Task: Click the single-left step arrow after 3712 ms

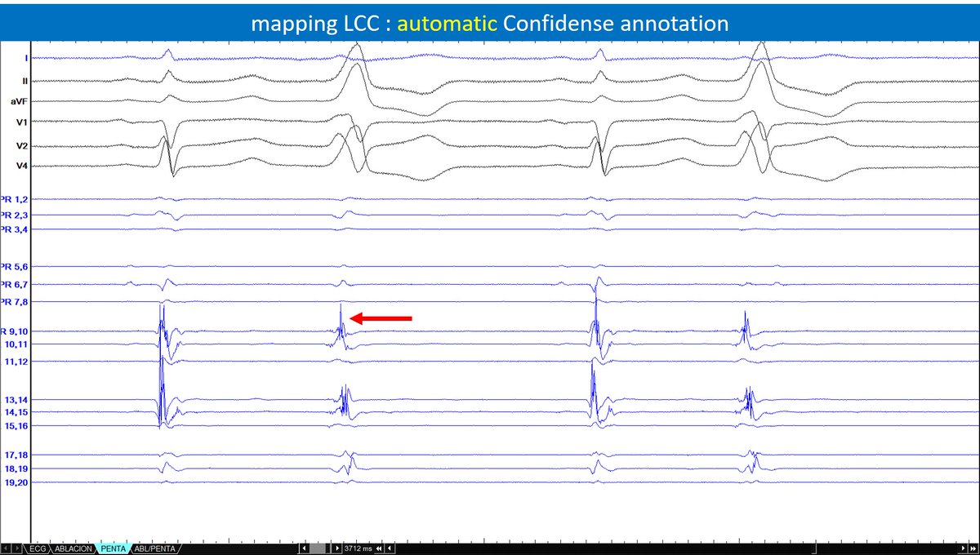Action: coord(390,548)
